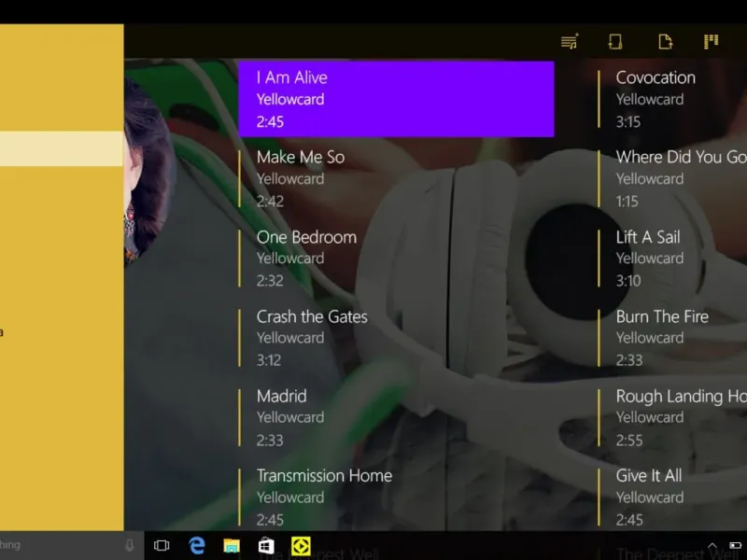
Task: Open File Explorer from the taskbar
Action: (232, 545)
